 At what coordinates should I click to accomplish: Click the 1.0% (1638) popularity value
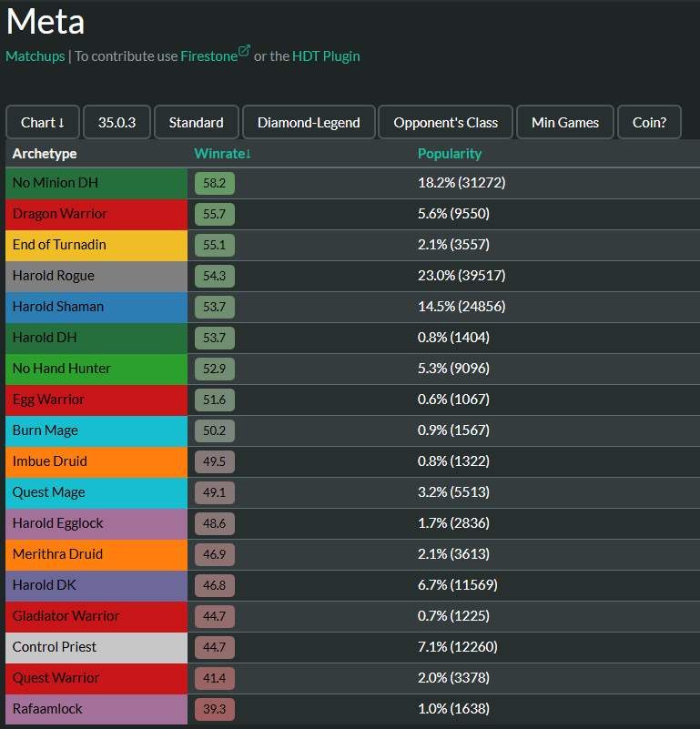(x=453, y=709)
